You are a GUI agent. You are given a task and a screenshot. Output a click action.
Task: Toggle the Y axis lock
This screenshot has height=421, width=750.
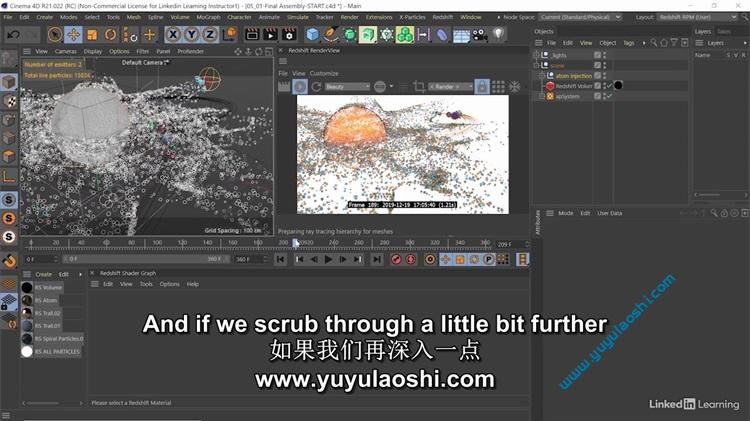click(x=191, y=34)
